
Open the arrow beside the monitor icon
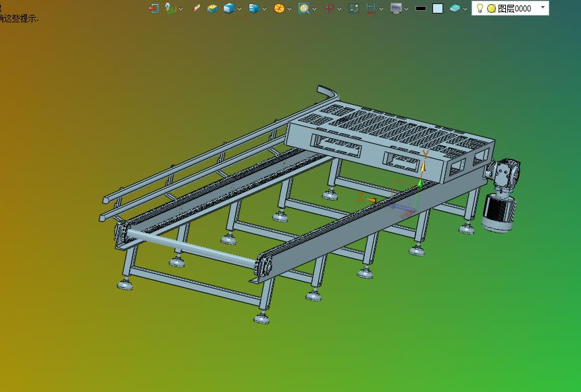click(x=407, y=9)
